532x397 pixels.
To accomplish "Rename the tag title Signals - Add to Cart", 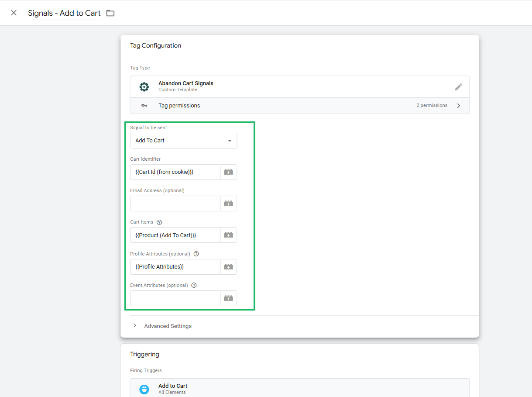I will pyautogui.click(x=64, y=13).
